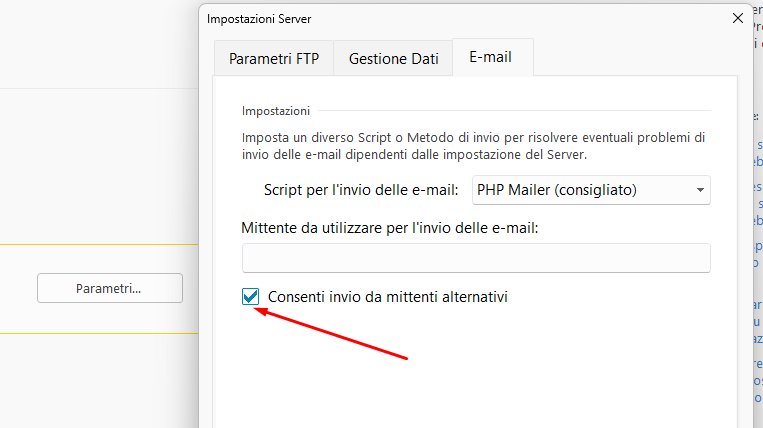The image size is (763, 428).
Task: Switch to the Parametri FTP tab
Action: point(274,58)
